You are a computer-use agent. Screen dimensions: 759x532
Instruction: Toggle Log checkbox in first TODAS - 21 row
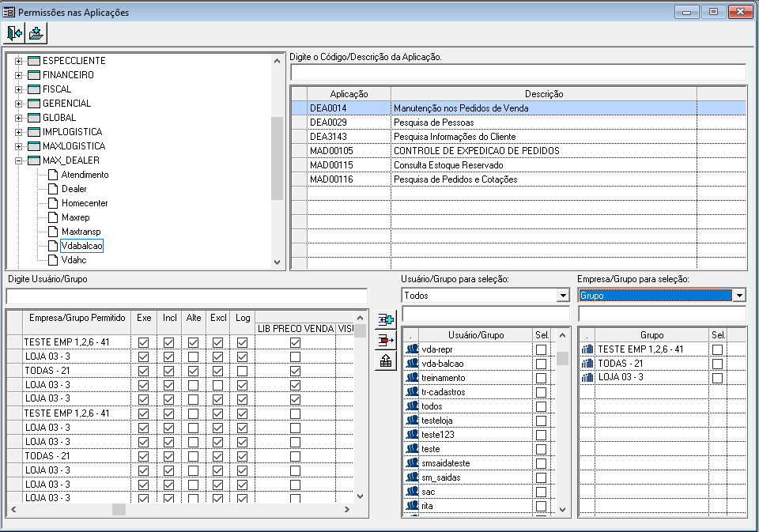click(243, 371)
